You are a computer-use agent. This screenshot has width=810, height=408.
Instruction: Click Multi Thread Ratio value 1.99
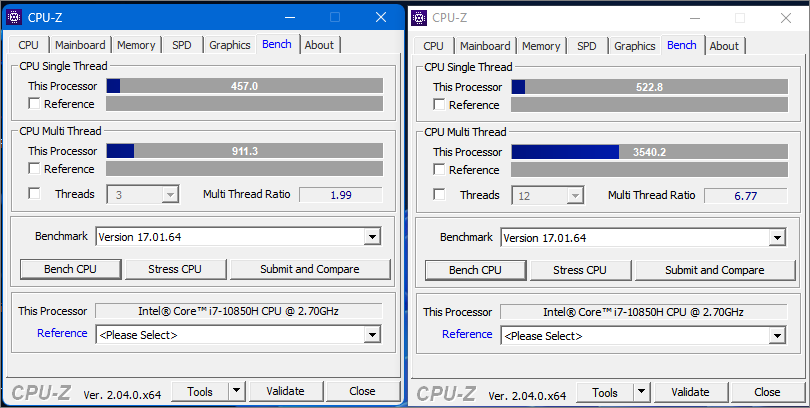pos(341,195)
